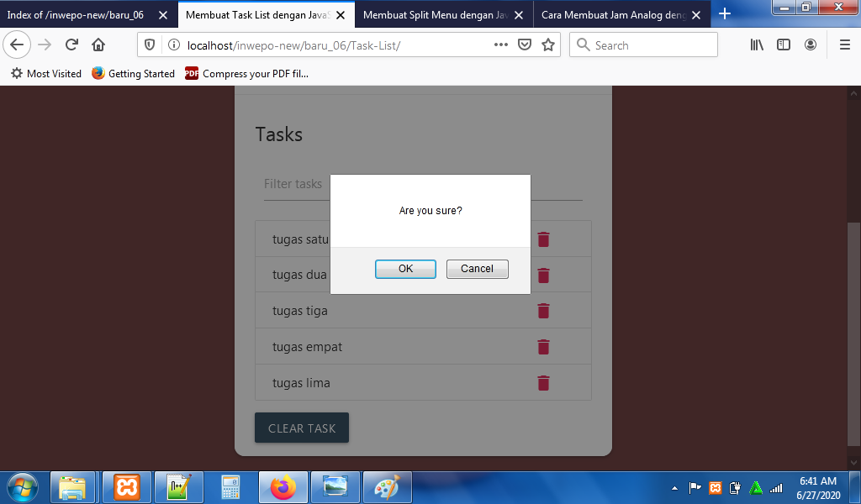Open the Windows Start menu
861x504 pixels.
point(23,487)
